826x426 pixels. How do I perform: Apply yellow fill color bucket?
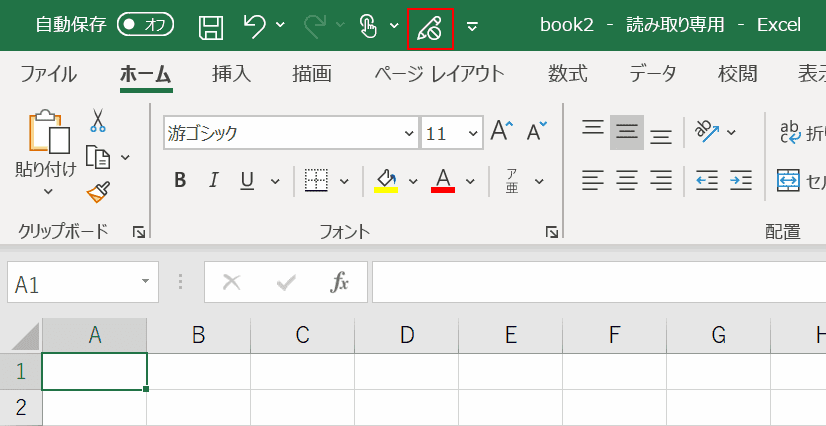(x=386, y=181)
